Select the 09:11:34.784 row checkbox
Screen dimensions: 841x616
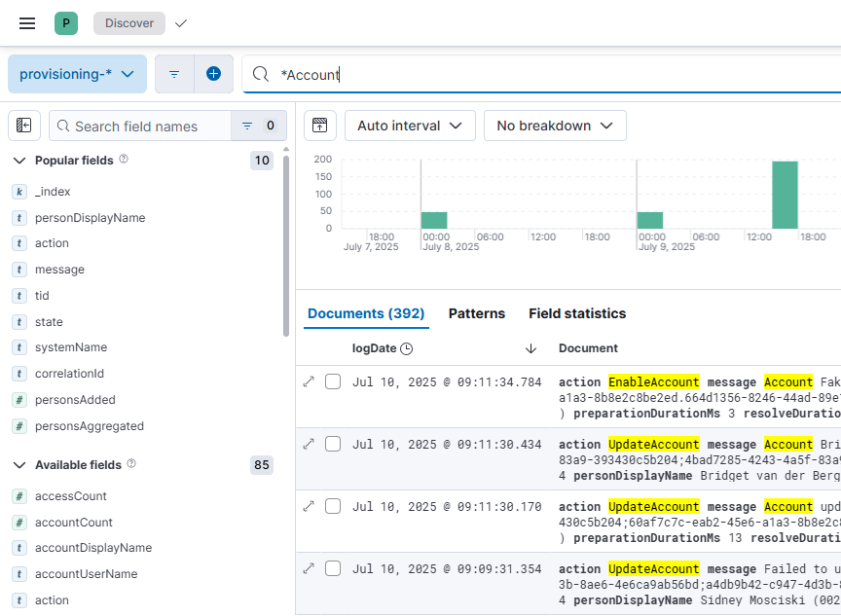pyautogui.click(x=333, y=381)
